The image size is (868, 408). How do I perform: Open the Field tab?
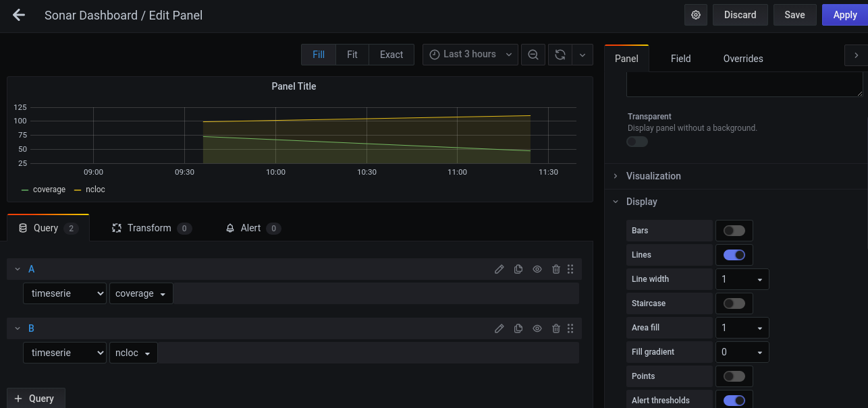[x=680, y=59]
